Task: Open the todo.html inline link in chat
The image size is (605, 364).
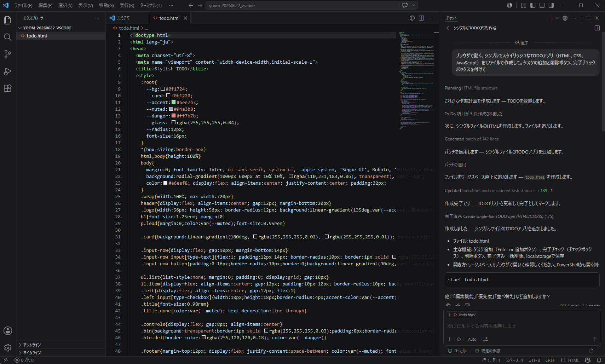Action: coord(535,177)
